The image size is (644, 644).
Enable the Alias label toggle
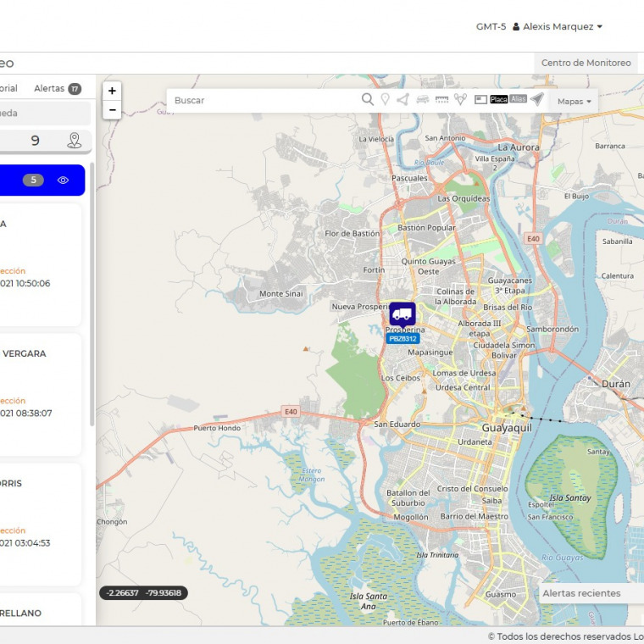point(519,99)
